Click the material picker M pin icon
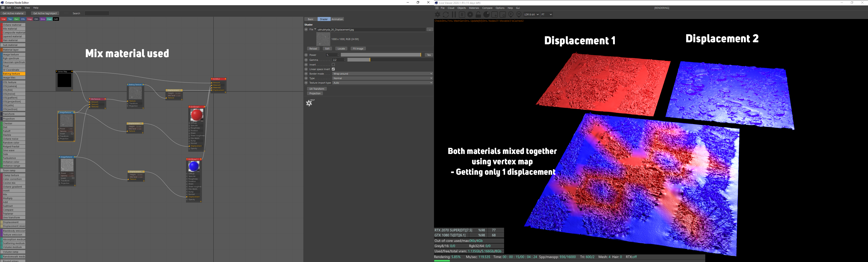868x262 pixels. [x=519, y=14]
